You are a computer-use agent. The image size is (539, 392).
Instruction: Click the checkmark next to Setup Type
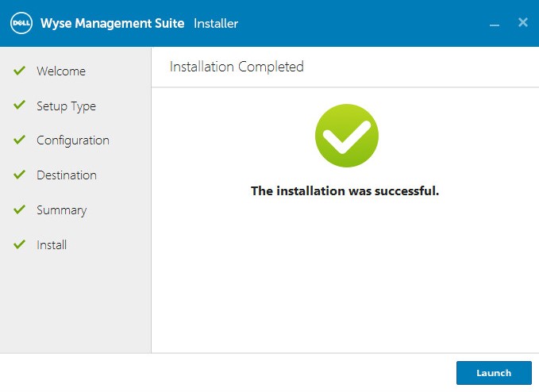(19, 106)
